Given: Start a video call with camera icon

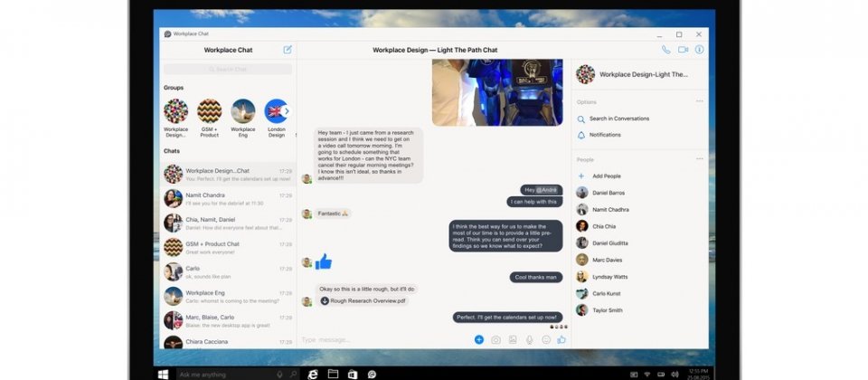Looking at the screenshot, I should pyautogui.click(x=684, y=49).
